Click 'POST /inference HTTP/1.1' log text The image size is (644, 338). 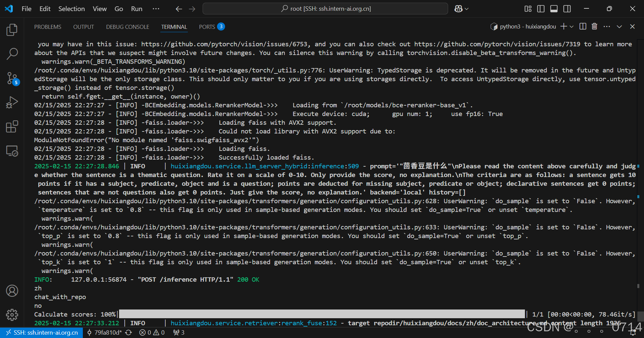point(185,280)
